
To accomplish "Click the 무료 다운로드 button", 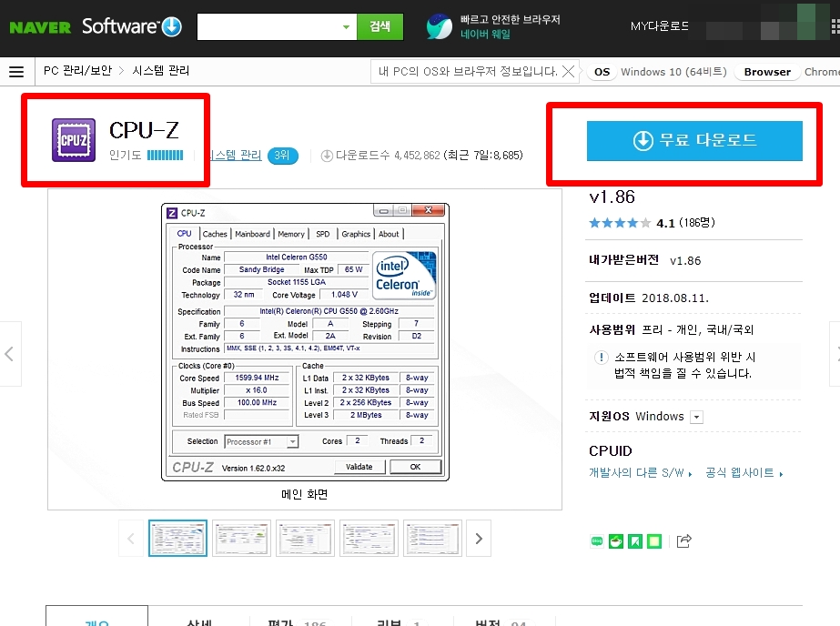I will [694, 141].
